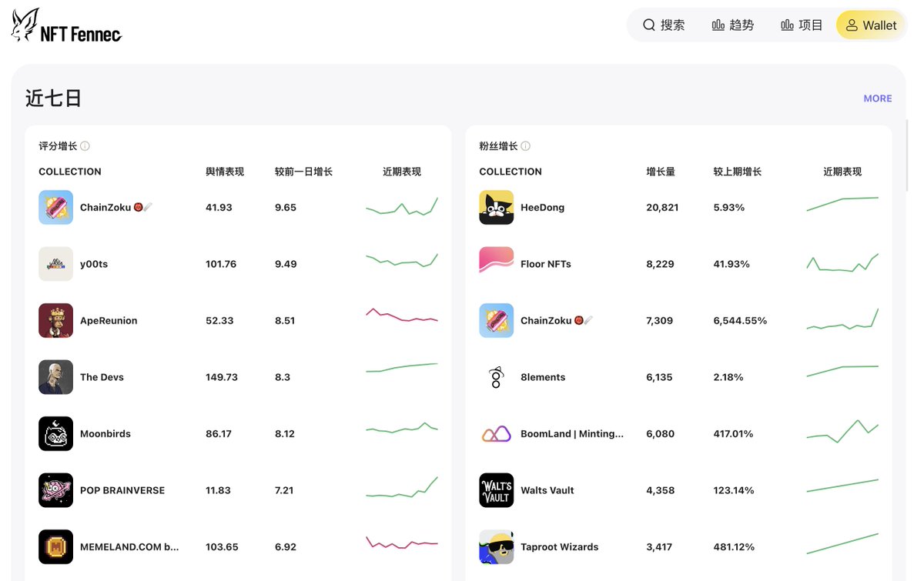Click the HeeDong trend sparkline

pos(842,204)
